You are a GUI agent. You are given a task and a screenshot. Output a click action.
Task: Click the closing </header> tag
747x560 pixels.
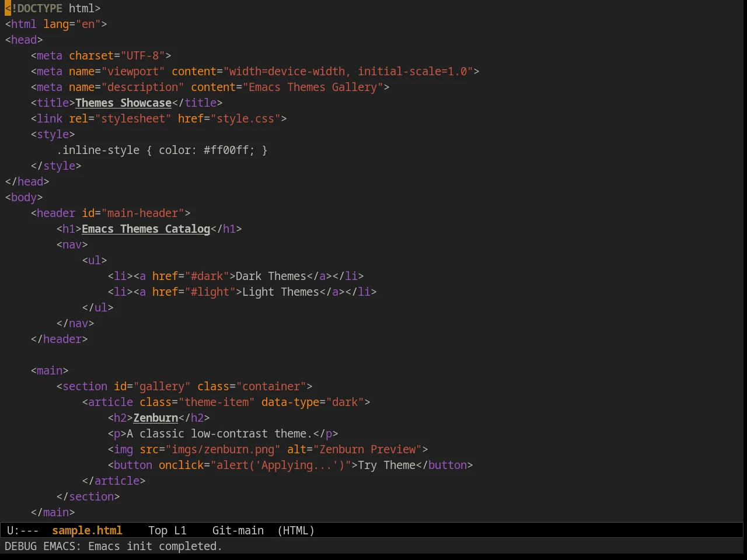click(x=60, y=339)
